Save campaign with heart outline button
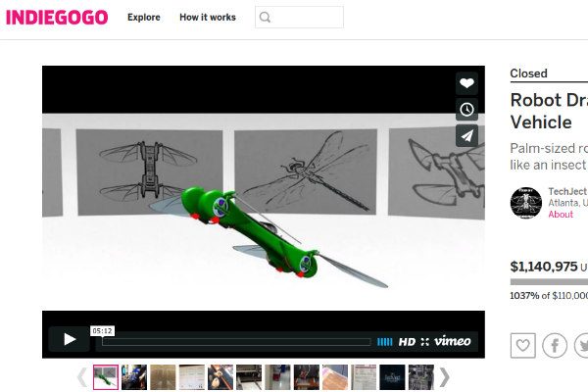The height and width of the screenshot is (392, 588). 523,345
